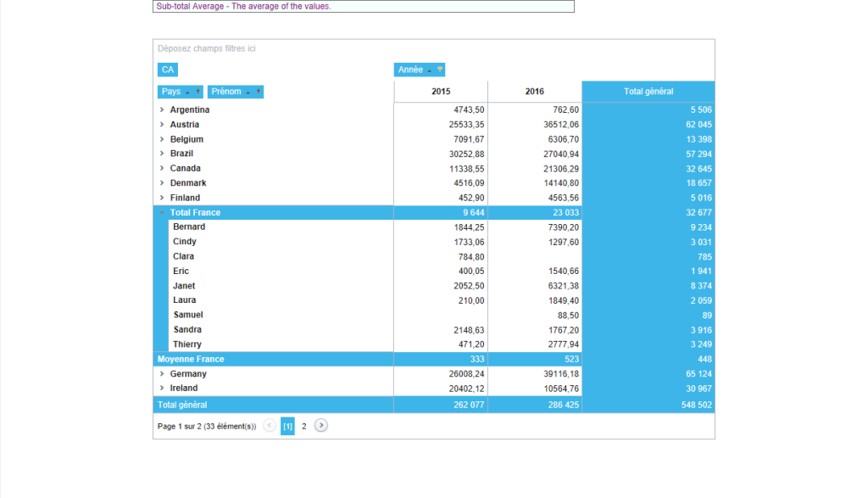Click the CA data field button

pyautogui.click(x=168, y=70)
